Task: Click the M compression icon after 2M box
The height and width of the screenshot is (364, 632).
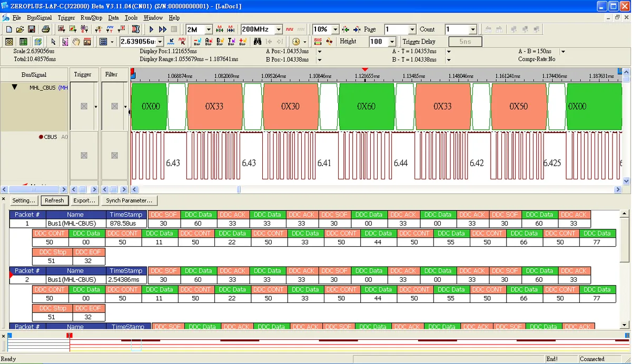Action: click(219, 29)
